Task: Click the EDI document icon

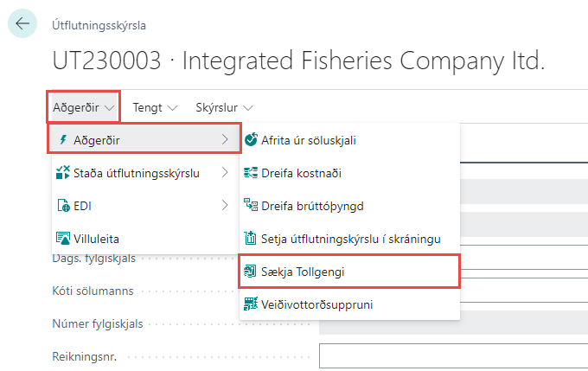Action: click(63, 205)
